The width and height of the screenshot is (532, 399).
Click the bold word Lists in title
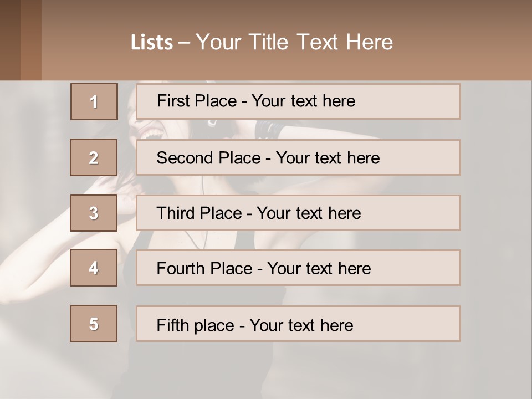(x=151, y=43)
